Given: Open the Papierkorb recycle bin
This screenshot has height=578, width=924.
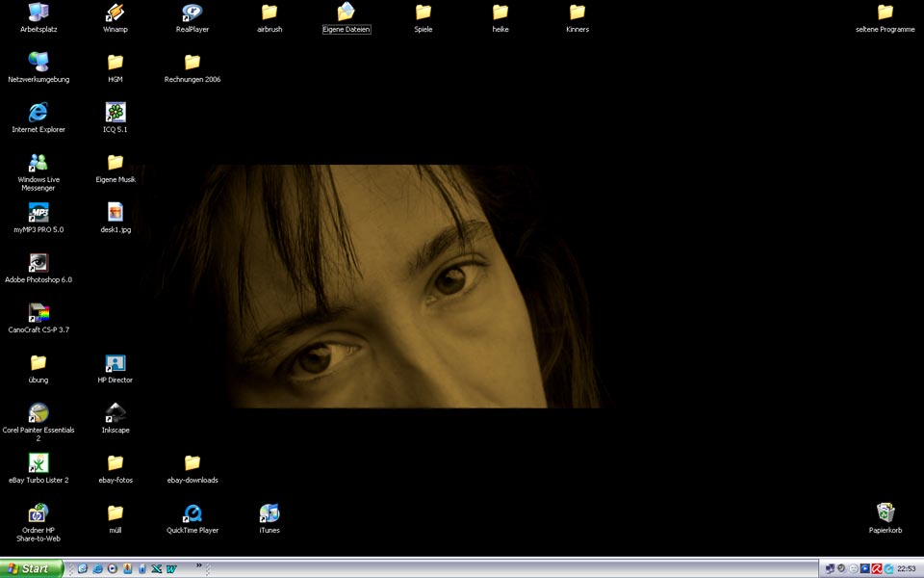Looking at the screenshot, I should [x=885, y=513].
